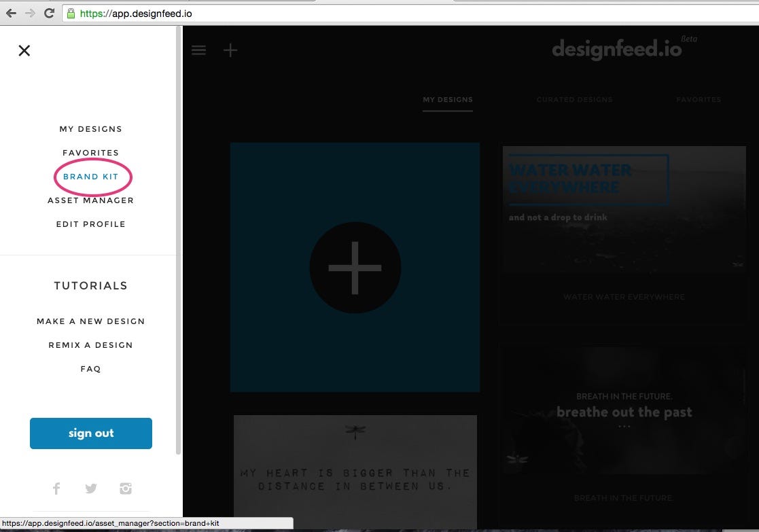This screenshot has width=759, height=532.
Task: Close the side menu with the X icon
Action: 24,50
